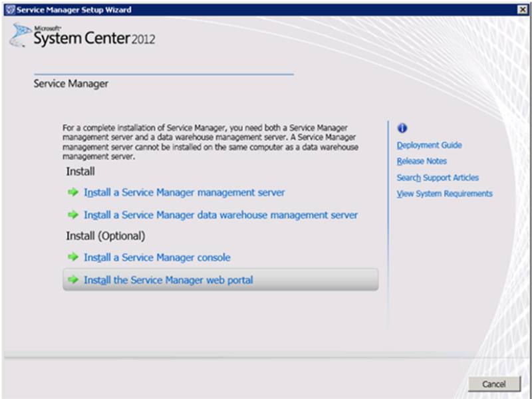Click the Cancel button
Image resolution: width=532 pixels, height=399 pixels.
493,382
